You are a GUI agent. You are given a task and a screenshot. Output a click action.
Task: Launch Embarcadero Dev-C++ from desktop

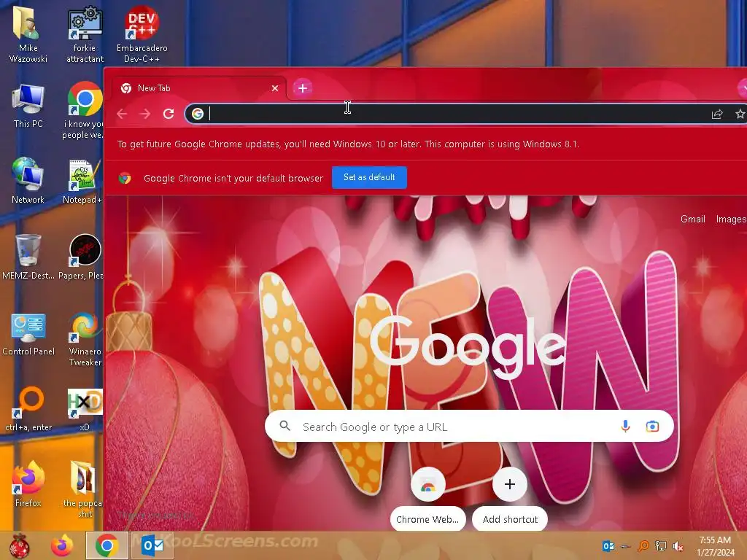pos(142,34)
